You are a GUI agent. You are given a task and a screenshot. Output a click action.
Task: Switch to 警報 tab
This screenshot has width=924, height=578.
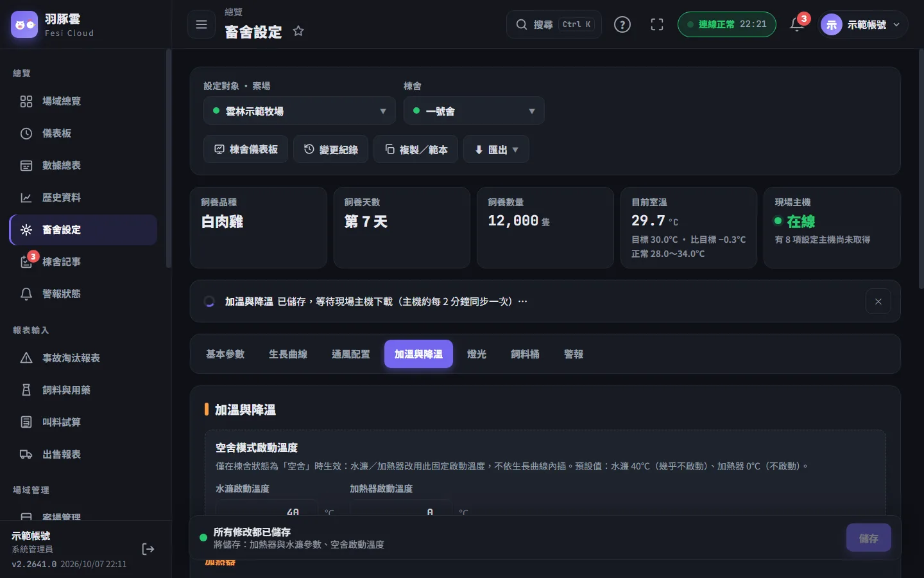tap(574, 355)
